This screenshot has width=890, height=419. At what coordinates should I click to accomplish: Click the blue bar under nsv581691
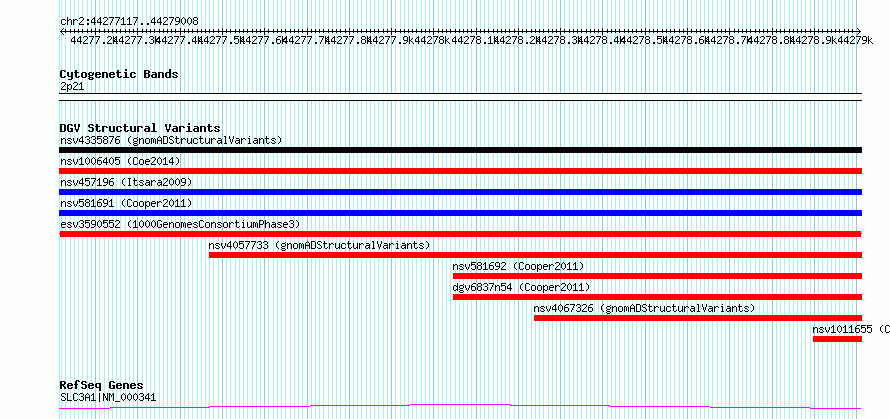[460, 213]
